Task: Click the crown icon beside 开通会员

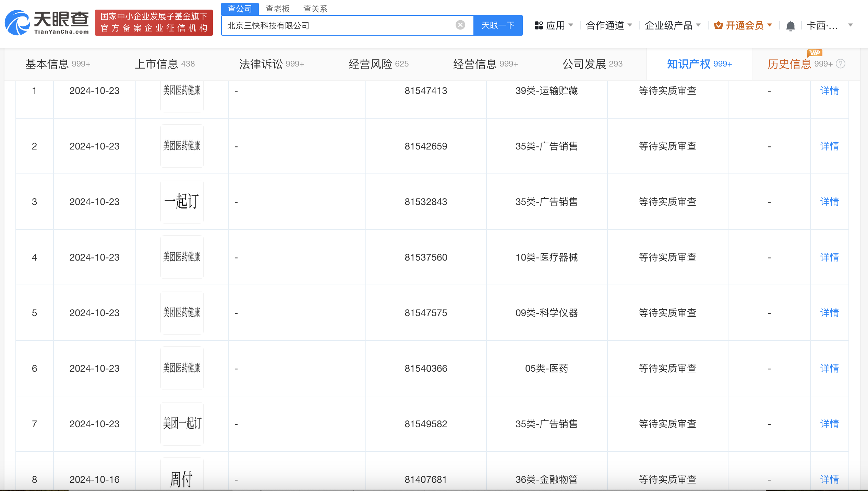Action: [x=718, y=25]
